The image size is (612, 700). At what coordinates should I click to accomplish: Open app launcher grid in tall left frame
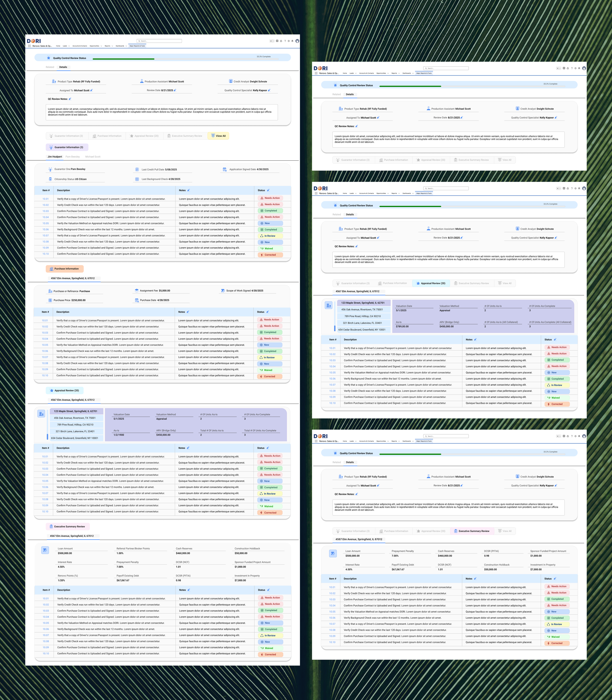(x=29, y=46)
